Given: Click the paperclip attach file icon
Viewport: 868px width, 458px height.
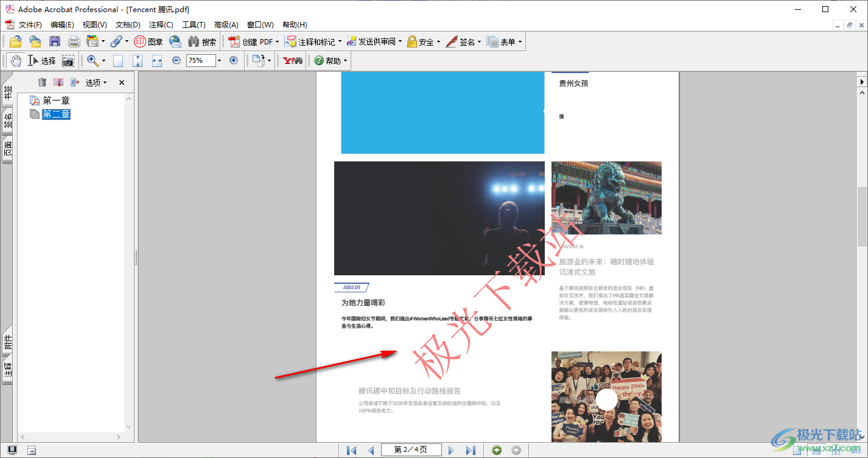Looking at the screenshot, I should [x=116, y=41].
